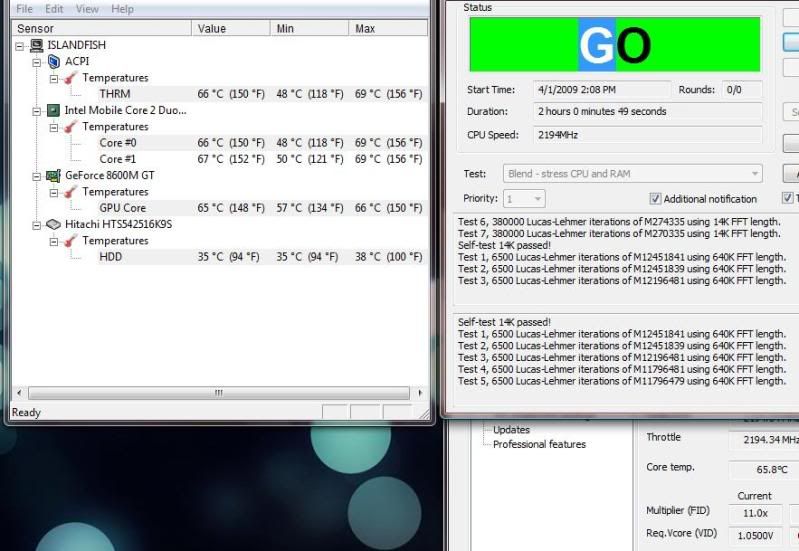The image size is (799, 551).
Task: Click the ISLANDFISH computer icon
Action: (x=37, y=45)
